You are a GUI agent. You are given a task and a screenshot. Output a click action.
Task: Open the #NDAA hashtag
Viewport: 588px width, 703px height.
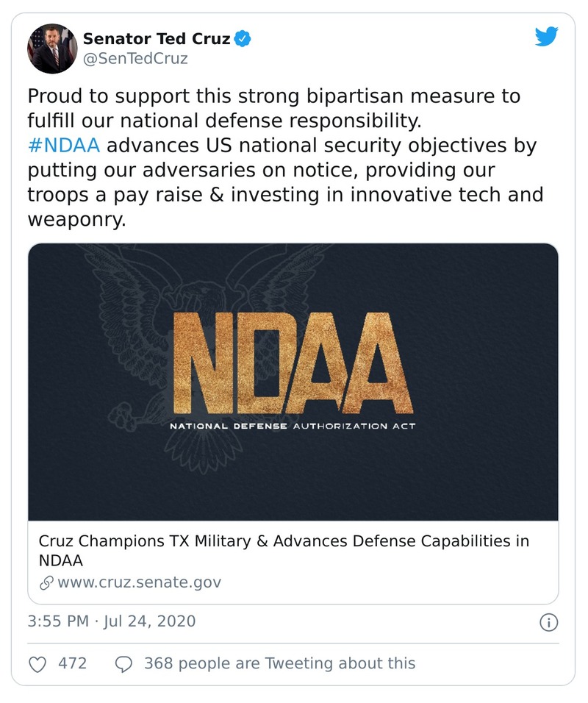click(x=63, y=145)
